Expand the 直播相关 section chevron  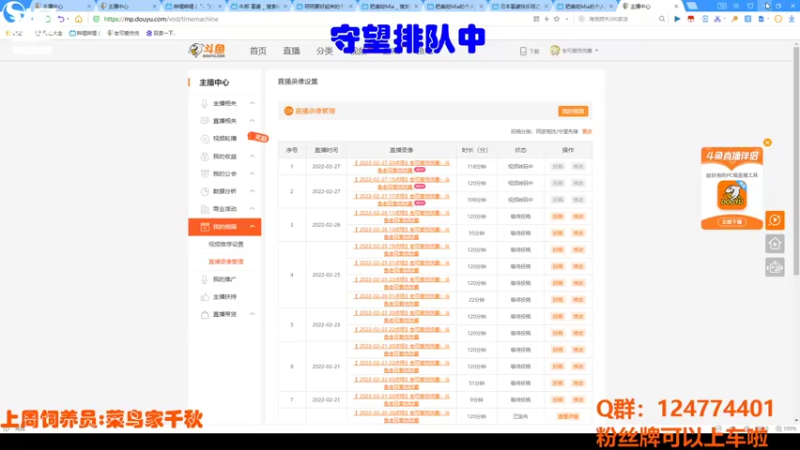pyautogui.click(x=252, y=121)
